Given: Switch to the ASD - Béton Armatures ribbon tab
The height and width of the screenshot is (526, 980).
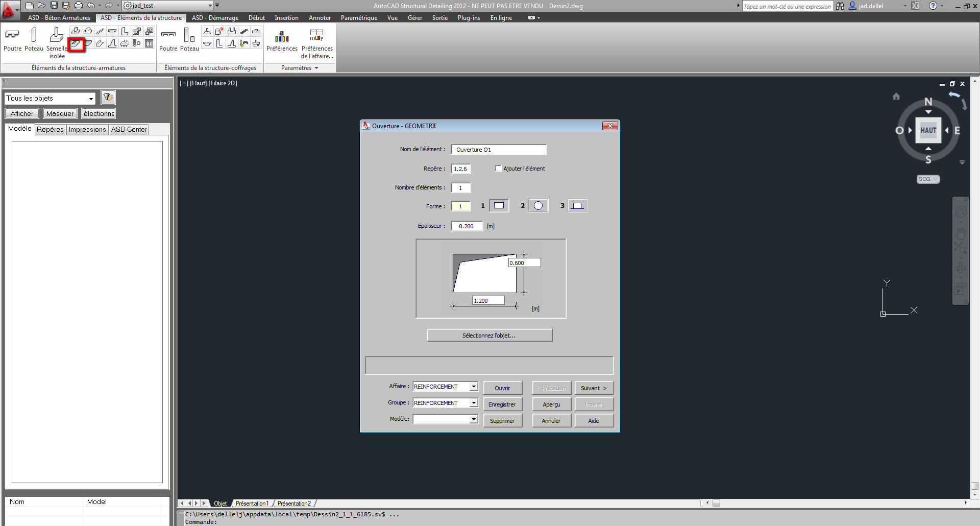Looking at the screenshot, I should pos(59,18).
